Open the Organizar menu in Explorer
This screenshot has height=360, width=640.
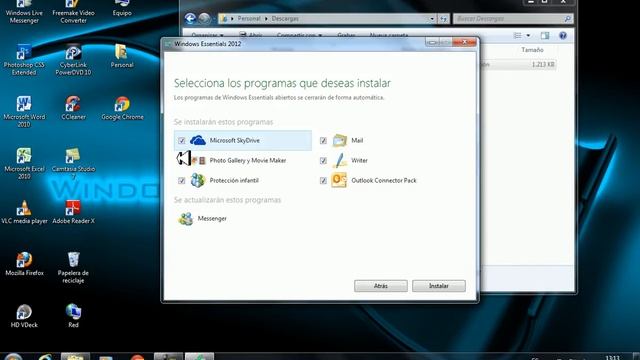[x=207, y=35]
